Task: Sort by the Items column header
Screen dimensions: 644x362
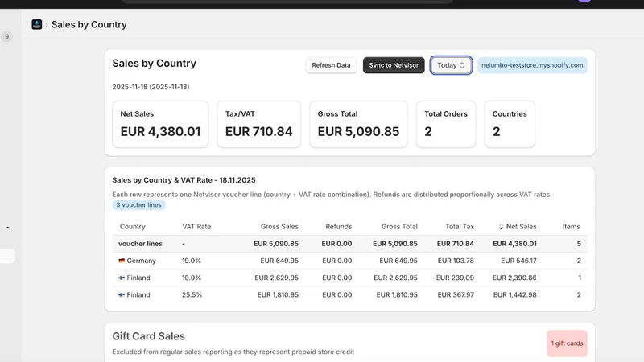Action: pyautogui.click(x=571, y=227)
